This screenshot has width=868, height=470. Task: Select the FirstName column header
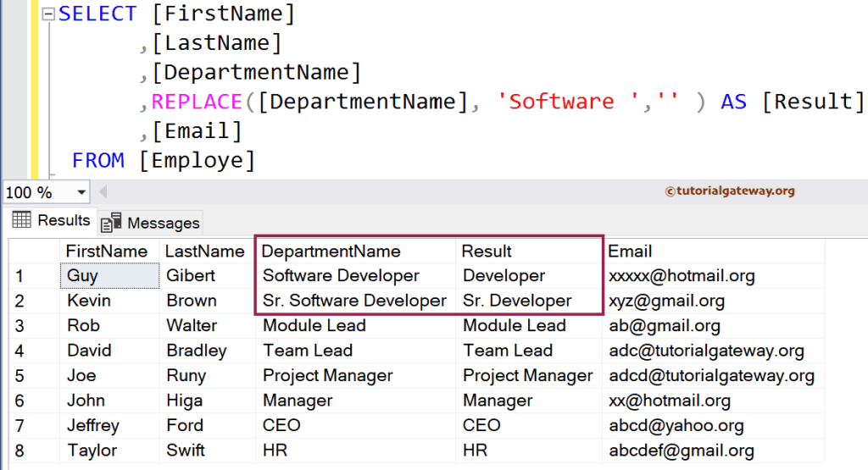coord(109,251)
